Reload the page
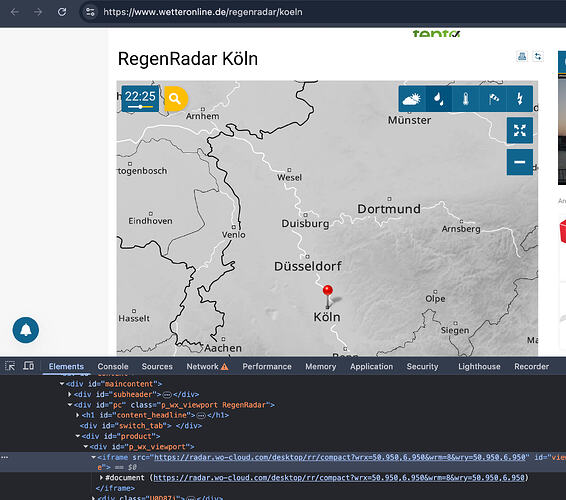Image resolution: width=566 pixels, height=500 pixels. click(x=62, y=12)
